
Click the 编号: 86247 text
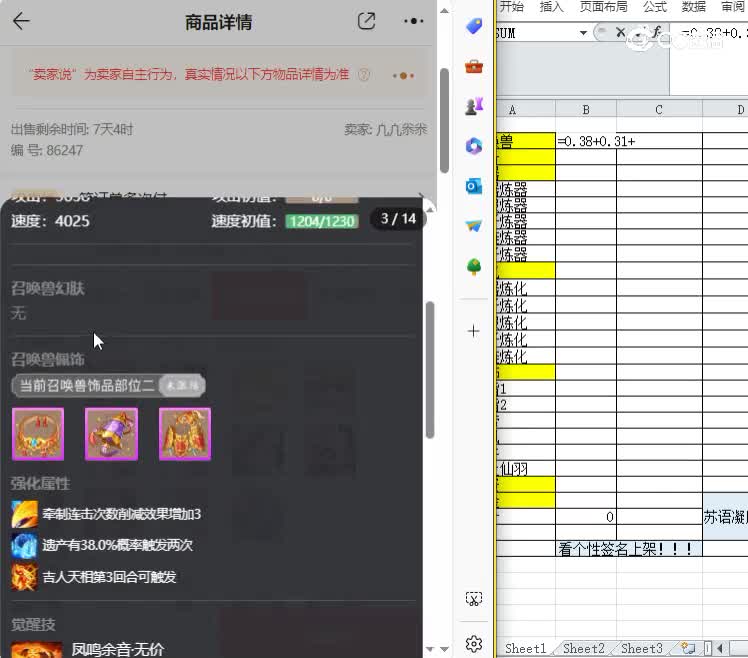[x=47, y=151]
